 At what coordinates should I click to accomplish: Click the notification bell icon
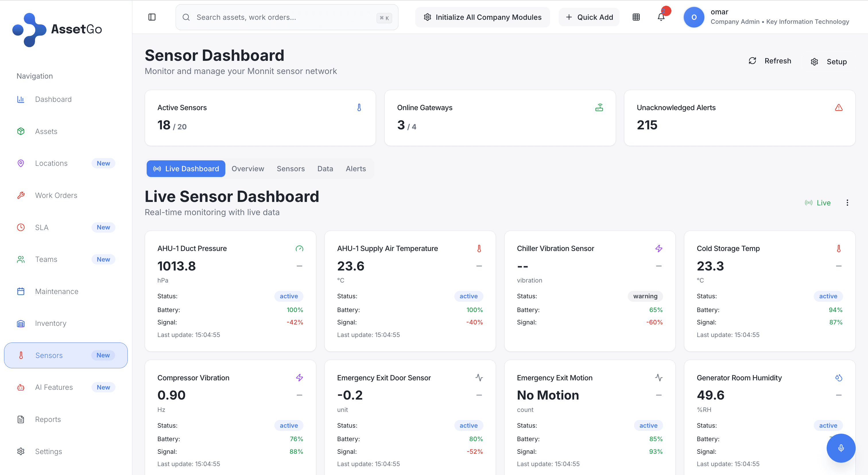pyautogui.click(x=661, y=17)
